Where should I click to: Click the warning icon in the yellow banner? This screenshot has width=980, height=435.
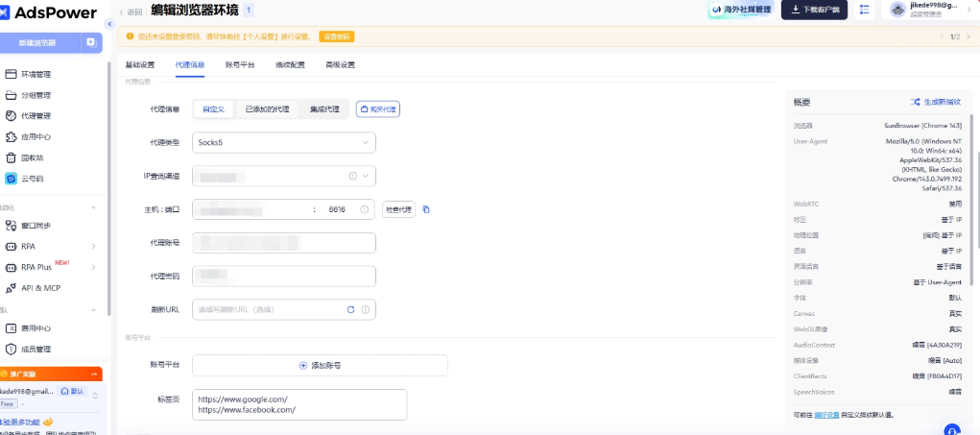(130, 36)
